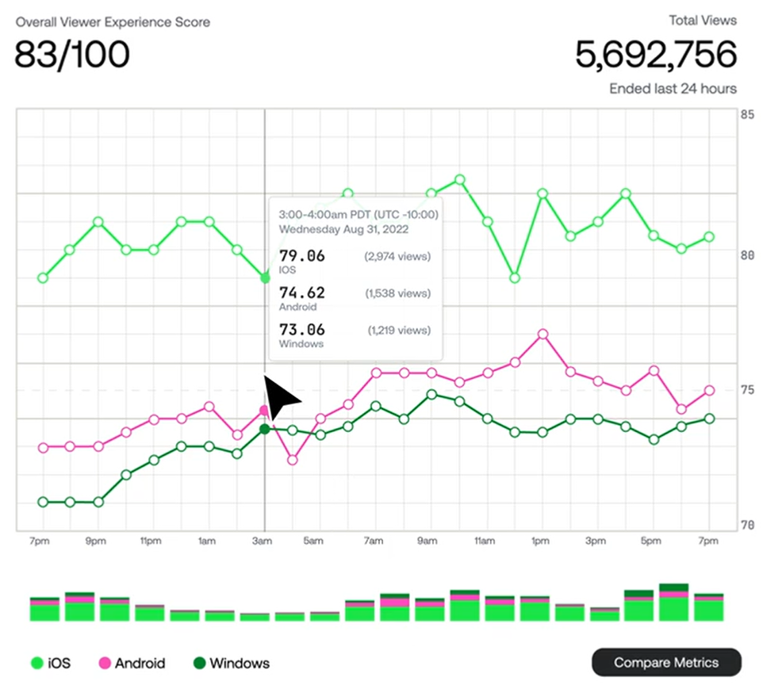Select the highest iOS data point at 10am

point(459,180)
